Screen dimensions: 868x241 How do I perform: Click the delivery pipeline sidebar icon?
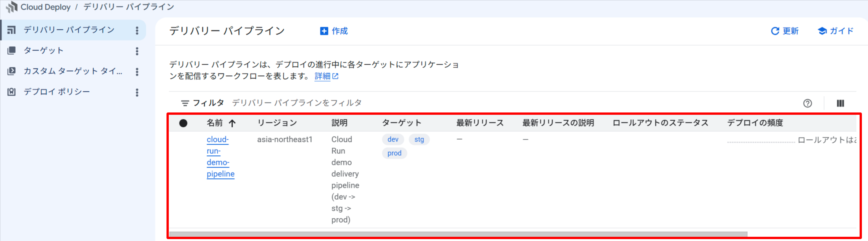pos(11,30)
